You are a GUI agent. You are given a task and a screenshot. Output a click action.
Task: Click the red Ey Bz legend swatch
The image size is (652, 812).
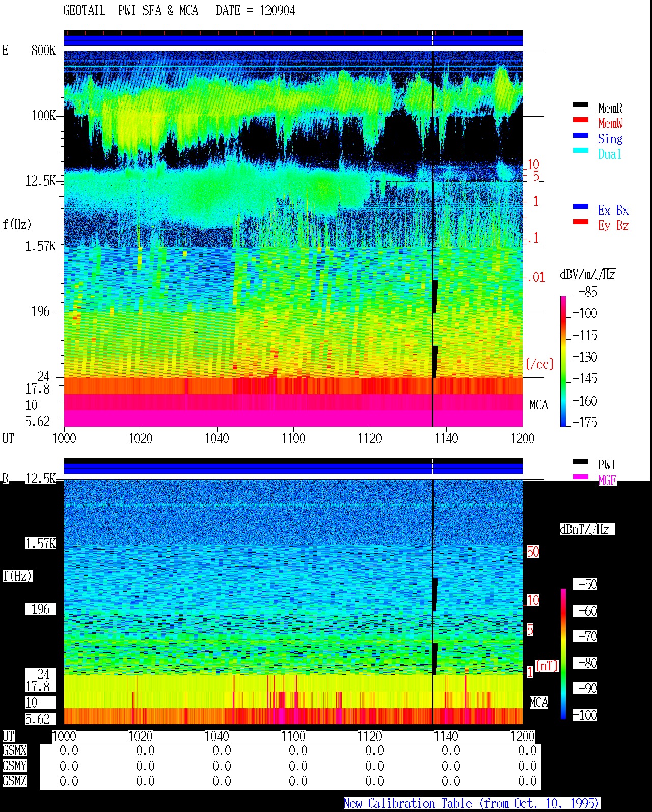point(581,222)
